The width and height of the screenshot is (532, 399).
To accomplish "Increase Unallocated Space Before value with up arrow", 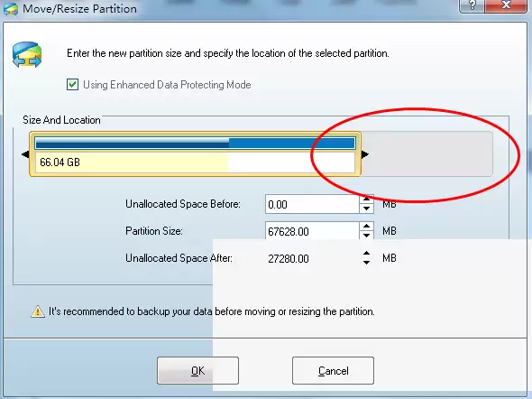I will click(x=366, y=199).
